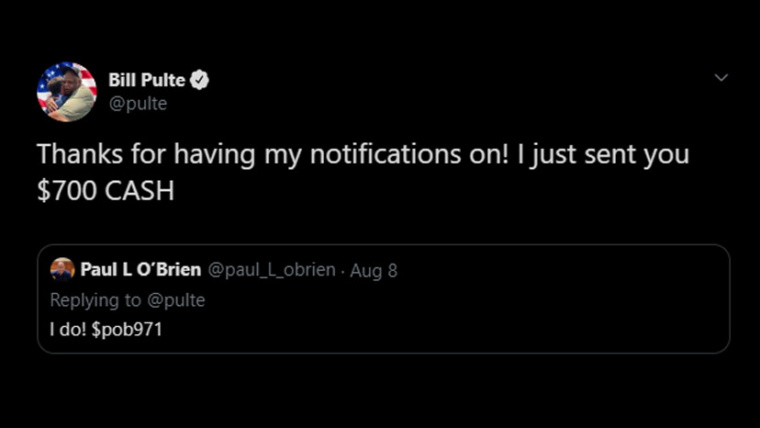Screen dimensions: 760x428
Task: Click the verified badge beside Bill Pulte
Action: 200,81
